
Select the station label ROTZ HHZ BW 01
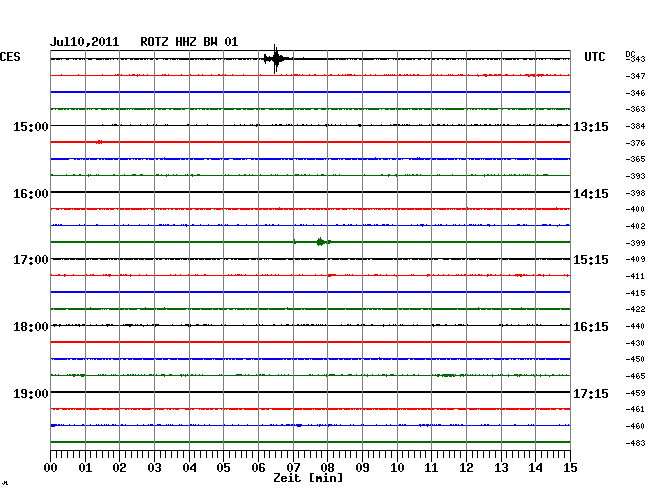point(189,42)
